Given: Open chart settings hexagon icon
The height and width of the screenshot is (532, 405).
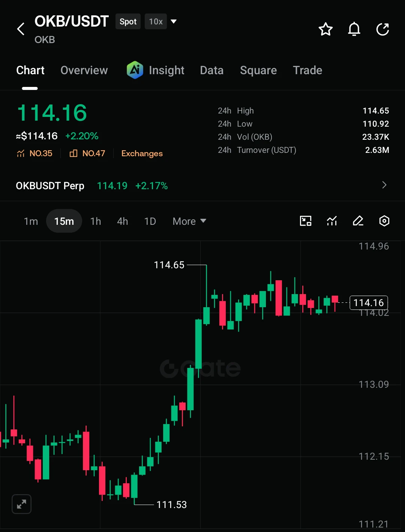Looking at the screenshot, I should coord(384,221).
